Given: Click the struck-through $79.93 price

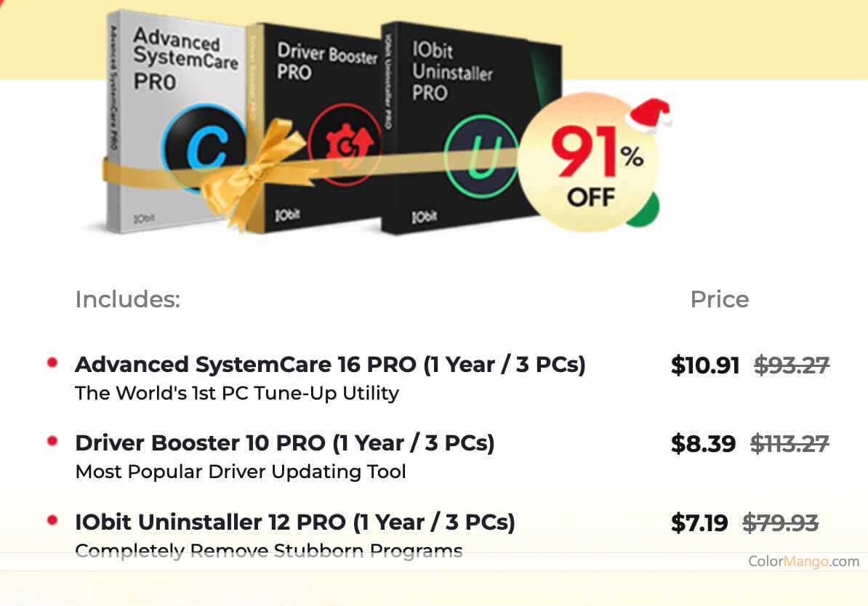Looking at the screenshot, I should (781, 523).
